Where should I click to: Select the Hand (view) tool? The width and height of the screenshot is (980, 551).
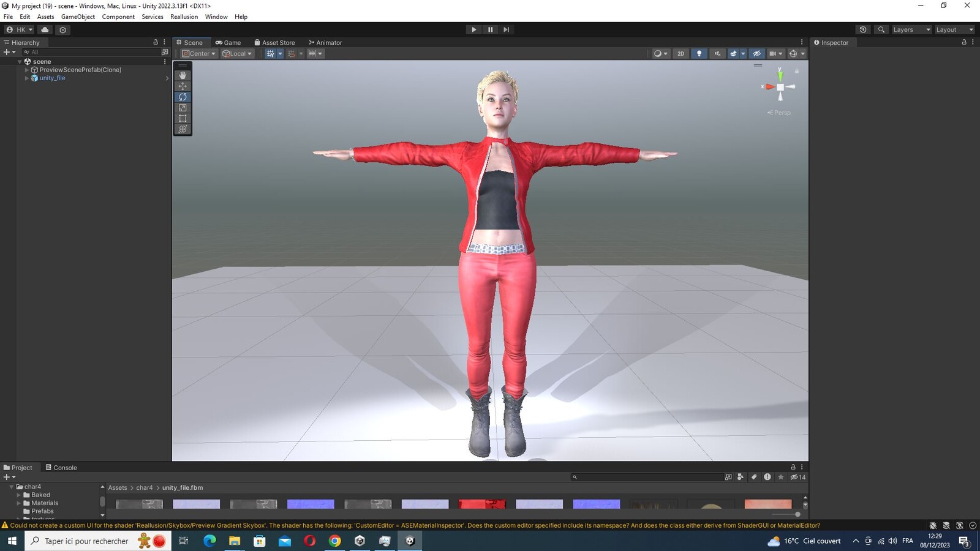coord(183,75)
